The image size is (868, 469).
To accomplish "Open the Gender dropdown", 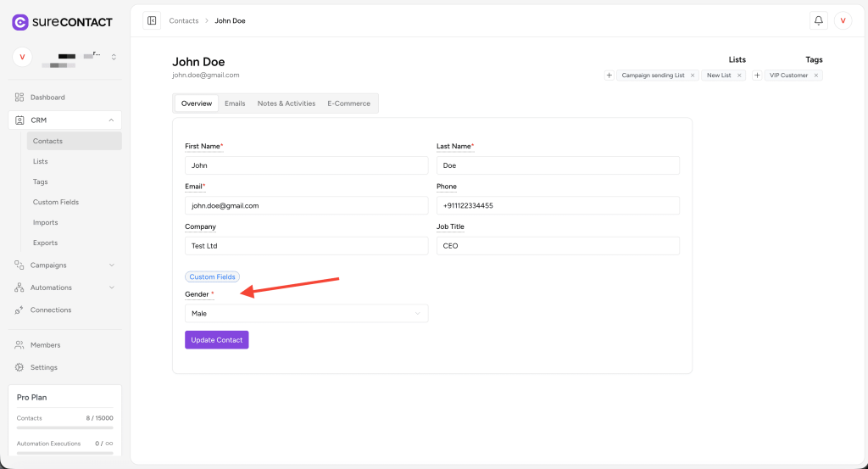I will (306, 314).
